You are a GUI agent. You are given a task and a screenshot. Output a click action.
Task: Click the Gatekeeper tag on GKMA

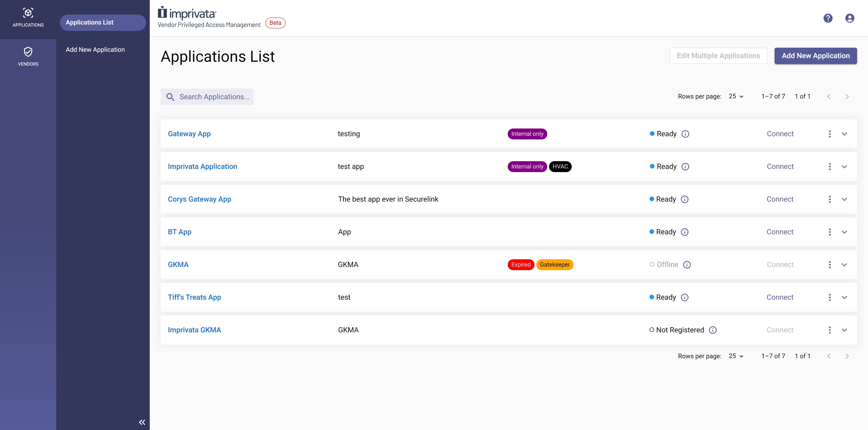pyautogui.click(x=555, y=265)
